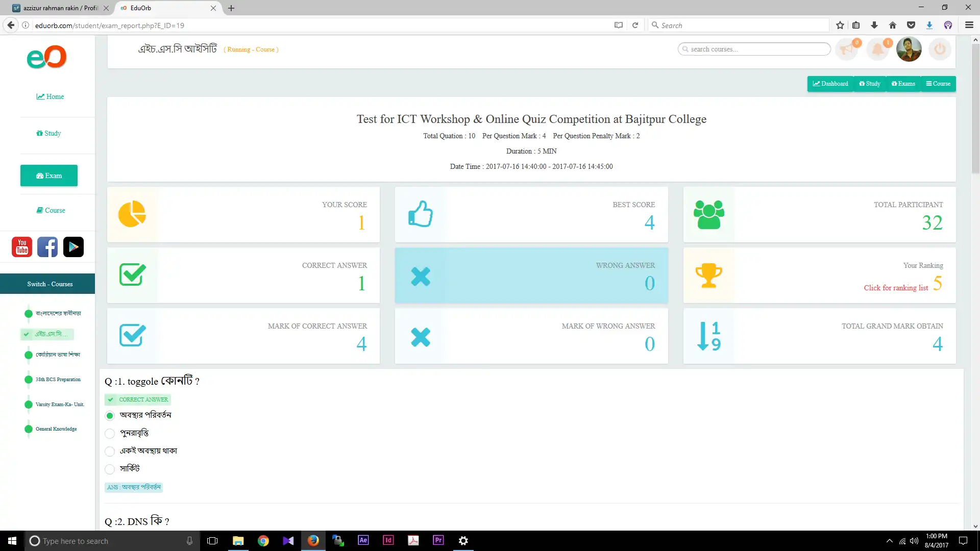
Task: Click the trophy ranking icon
Action: (x=708, y=275)
